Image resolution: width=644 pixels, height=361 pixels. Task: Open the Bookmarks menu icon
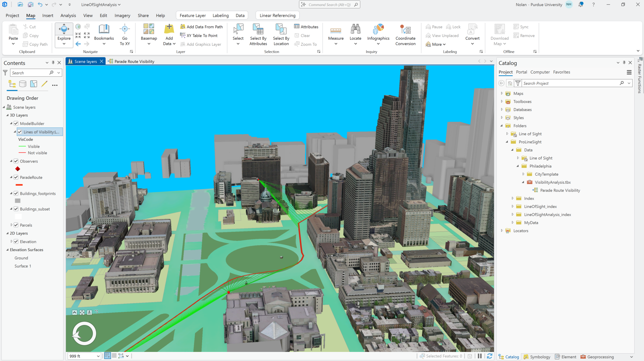click(x=104, y=29)
